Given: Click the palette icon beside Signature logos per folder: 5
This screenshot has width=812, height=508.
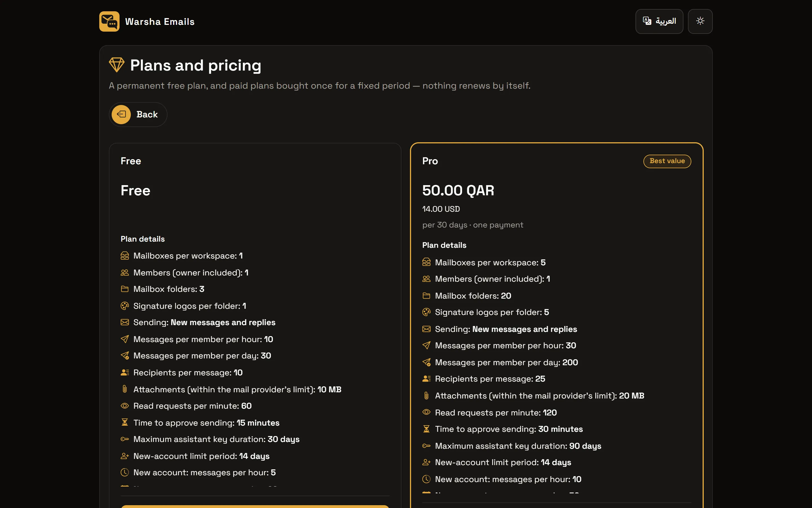Looking at the screenshot, I should tap(426, 312).
